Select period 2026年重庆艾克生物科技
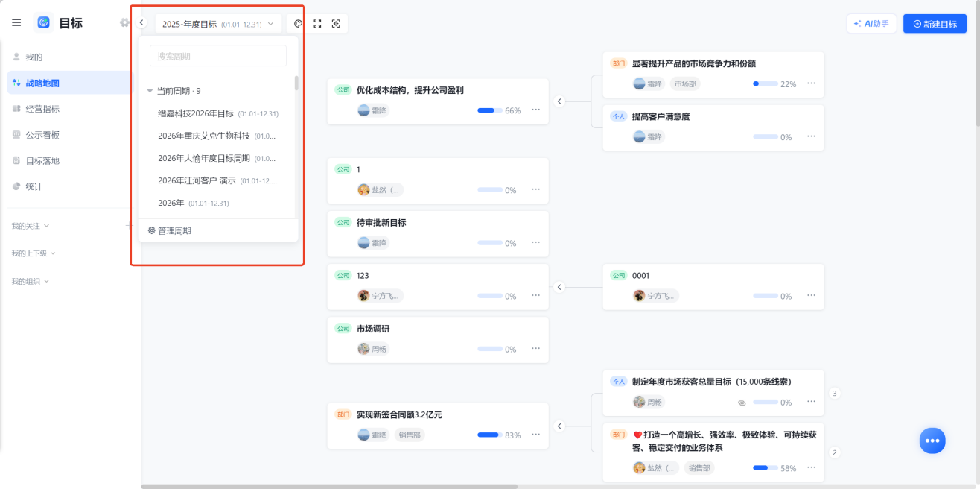This screenshot has width=980, height=489. point(218,136)
